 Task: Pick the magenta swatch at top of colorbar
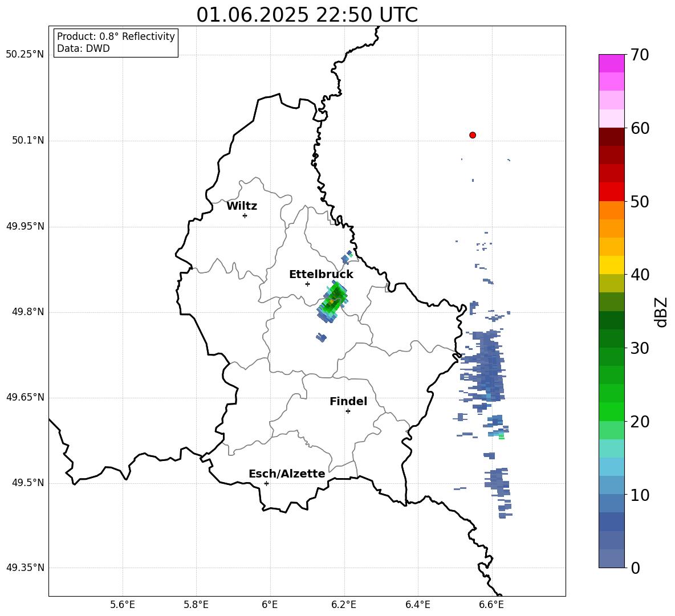point(612,63)
